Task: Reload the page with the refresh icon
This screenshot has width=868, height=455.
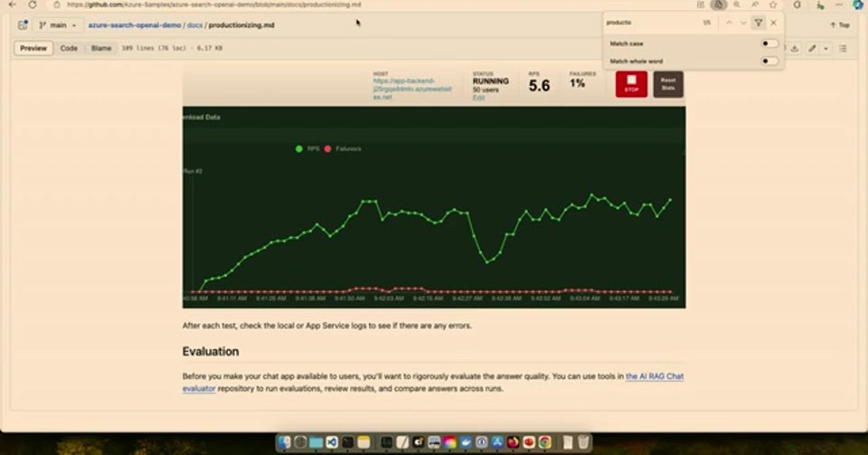Action: pyautogui.click(x=33, y=5)
